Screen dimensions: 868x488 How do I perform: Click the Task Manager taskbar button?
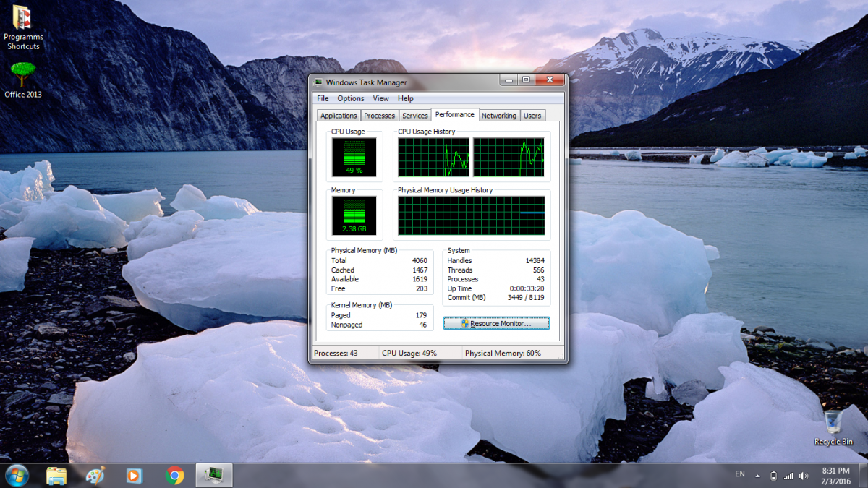pos(213,475)
